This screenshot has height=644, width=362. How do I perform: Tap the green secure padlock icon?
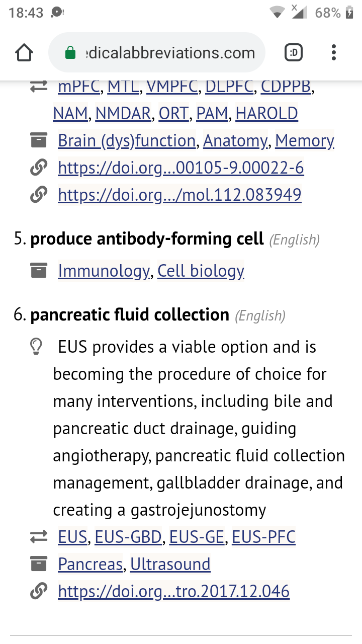[71, 53]
